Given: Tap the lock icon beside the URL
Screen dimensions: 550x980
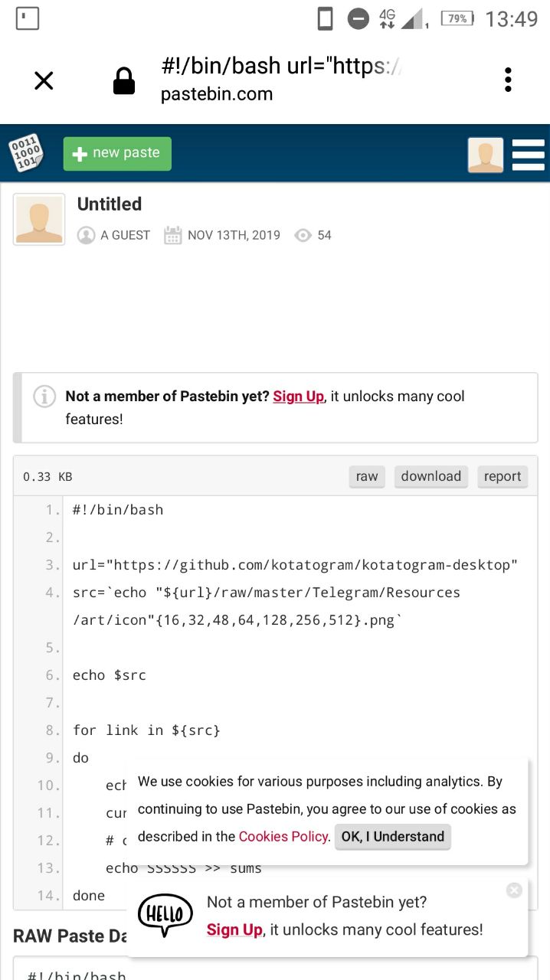Looking at the screenshot, I should [123, 80].
